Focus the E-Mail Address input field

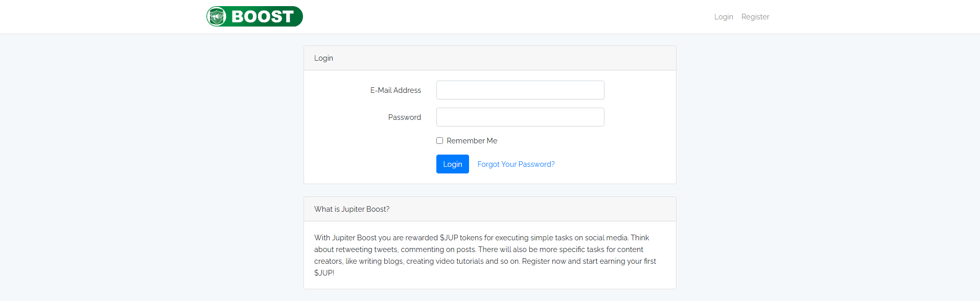(x=520, y=90)
